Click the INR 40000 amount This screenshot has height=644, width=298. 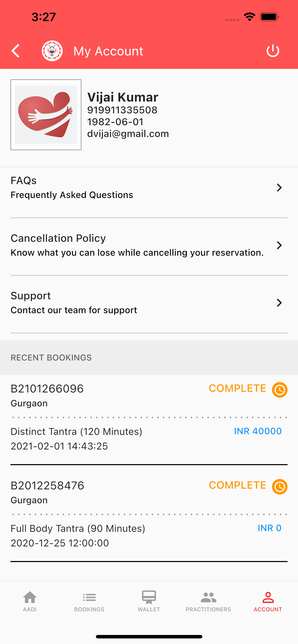pos(258,431)
